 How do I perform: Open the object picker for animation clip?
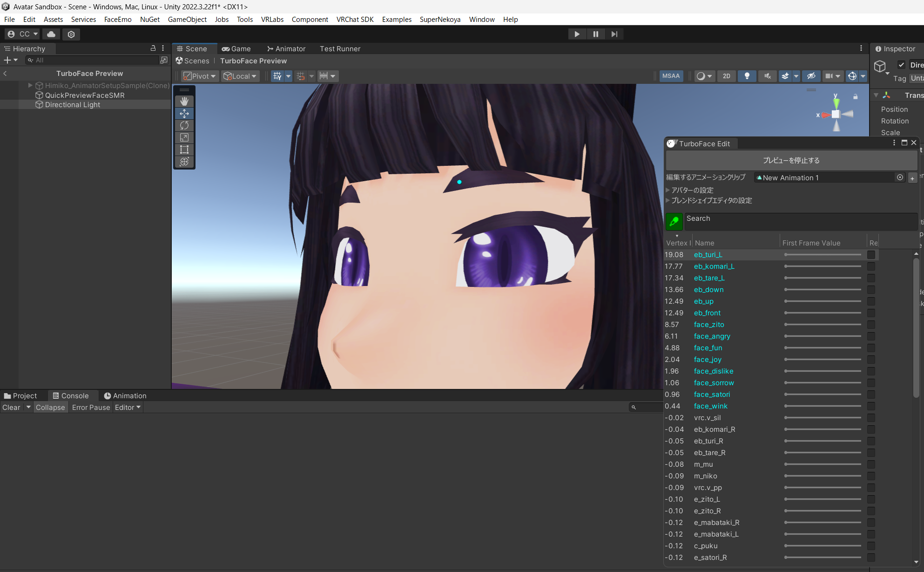pos(900,177)
